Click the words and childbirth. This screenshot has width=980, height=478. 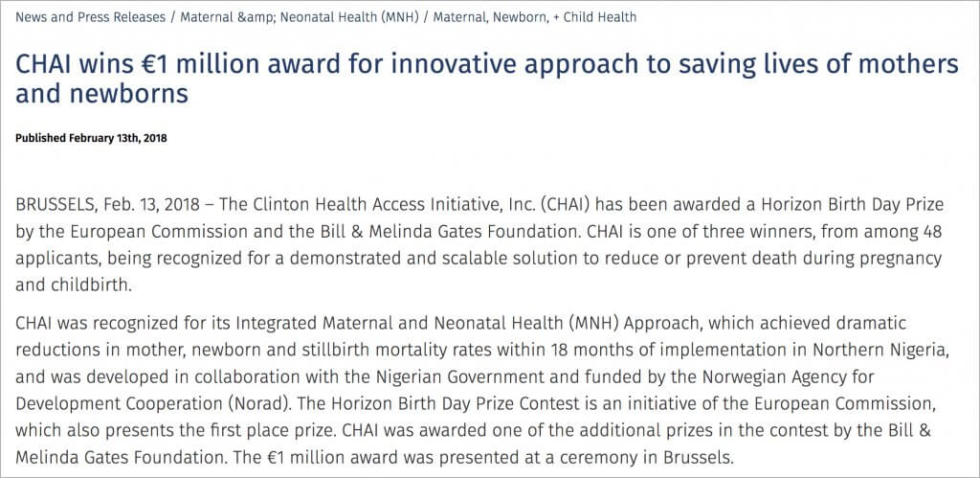(x=74, y=285)
